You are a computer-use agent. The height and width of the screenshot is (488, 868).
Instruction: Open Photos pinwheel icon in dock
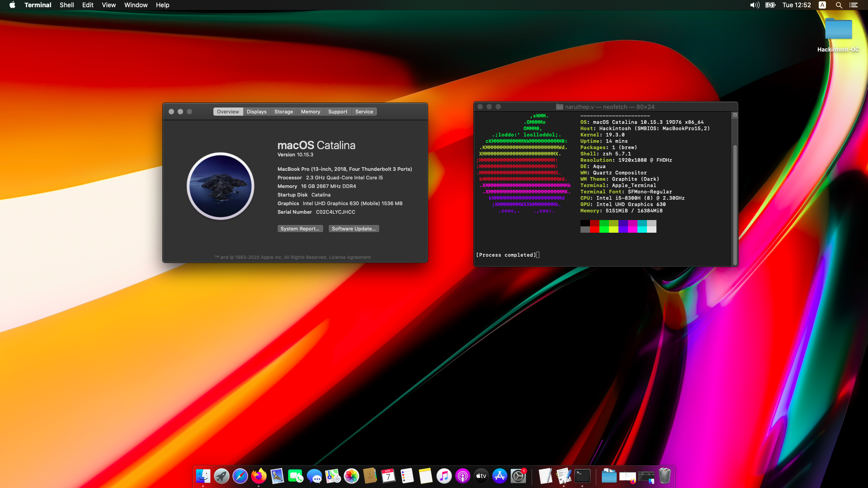point(351,476)
